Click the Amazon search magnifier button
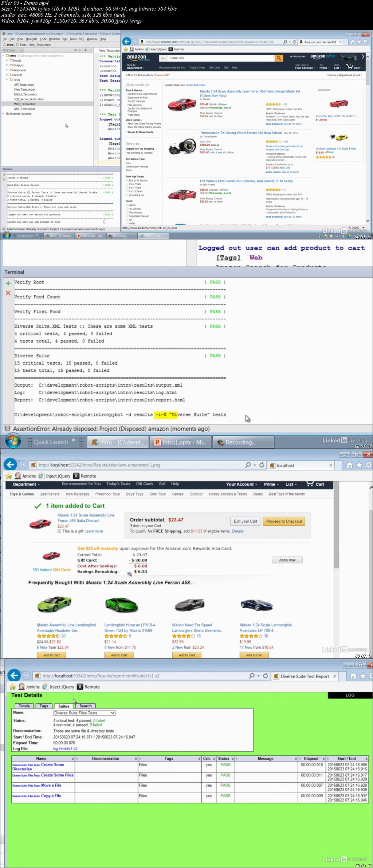This screenshot has width=373, height=868. (x=279, y=58)
